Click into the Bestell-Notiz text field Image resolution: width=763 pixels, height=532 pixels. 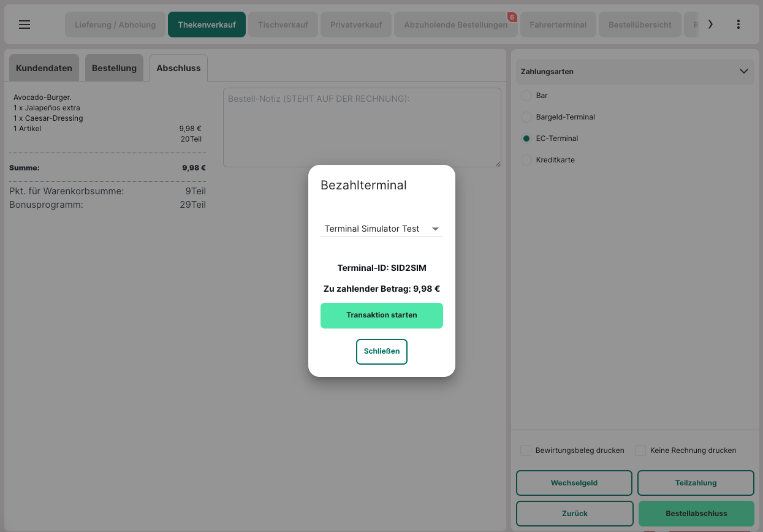click(x=362, y=127)
